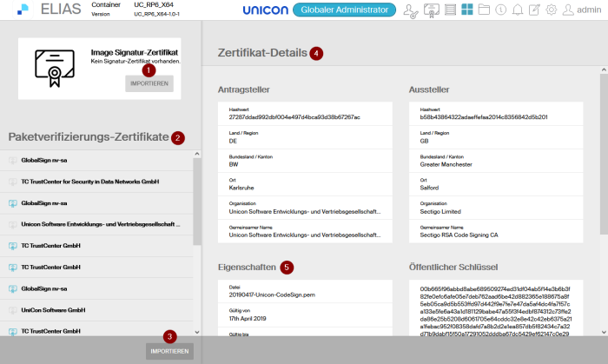
Task: Click the Paketverifizierungs-Zertifikate heading
Action: (89, 137)
